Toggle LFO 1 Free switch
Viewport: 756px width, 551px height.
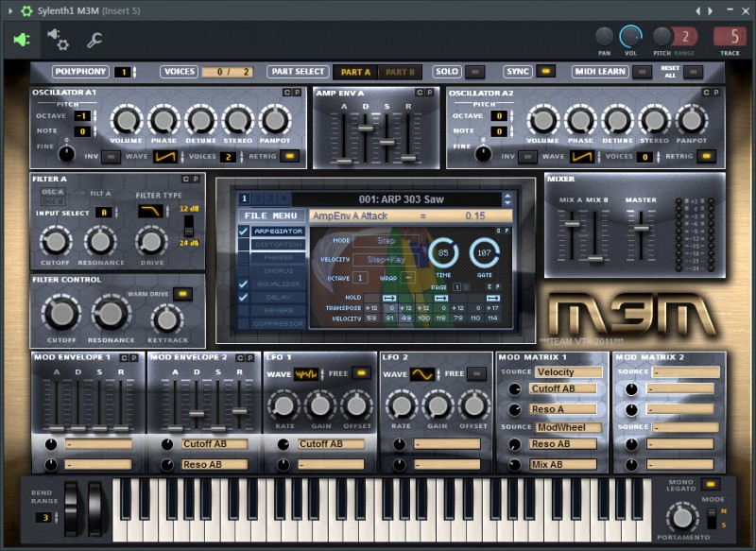(361, 372)
